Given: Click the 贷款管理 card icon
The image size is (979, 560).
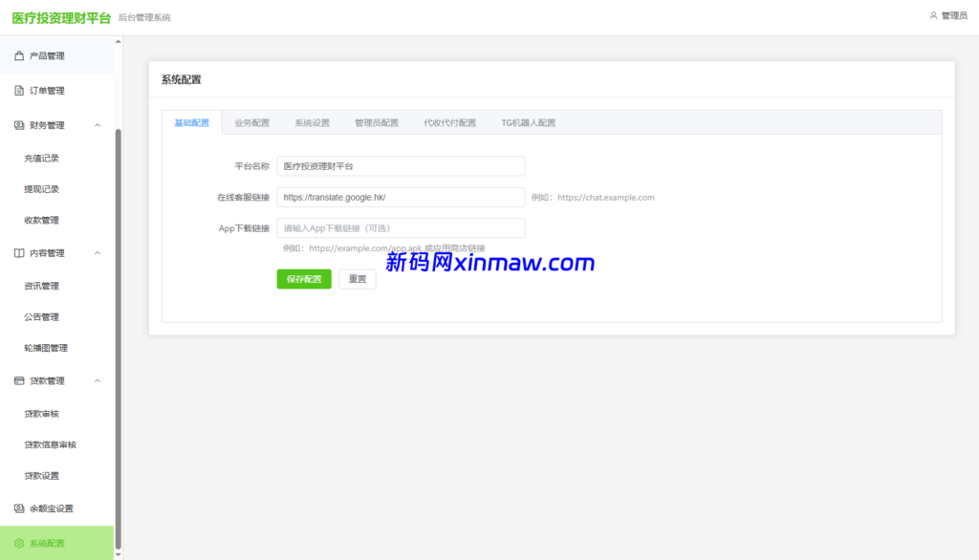Looking at the screenshot, I should coord(19,381).
